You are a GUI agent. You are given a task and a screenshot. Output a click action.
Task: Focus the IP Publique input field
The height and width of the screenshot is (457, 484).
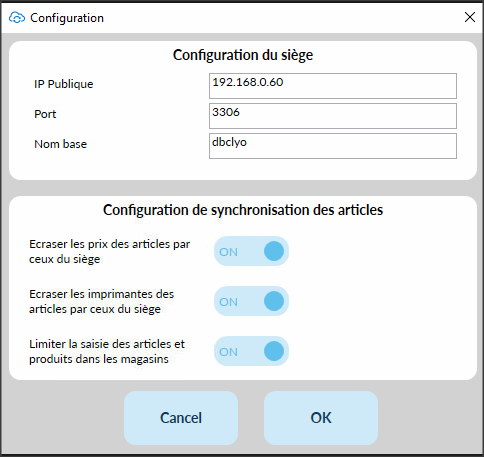pos(333,86)
